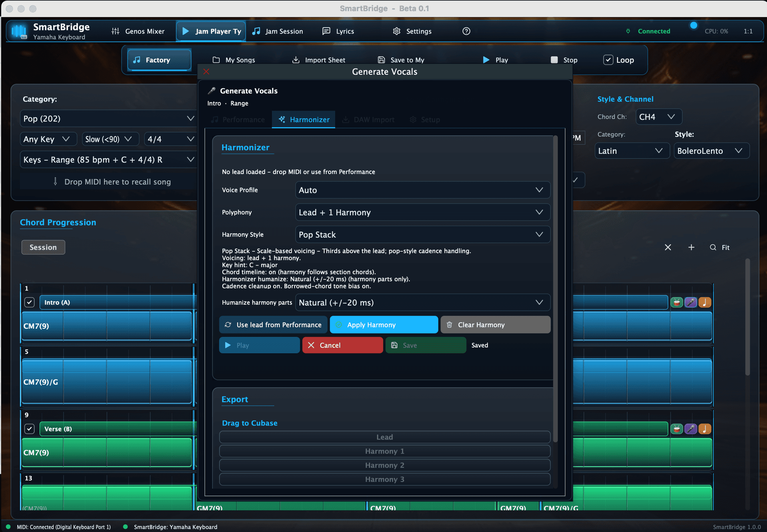Click the drum icon on the Intro (A) row
The height and width of the screenshot is (532, 767).
(676, 302)
